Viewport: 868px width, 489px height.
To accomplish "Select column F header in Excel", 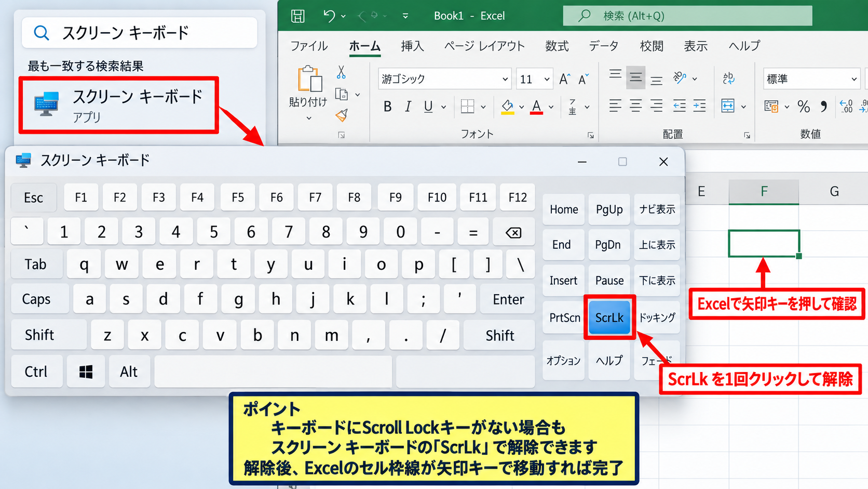I will (764, 192).
